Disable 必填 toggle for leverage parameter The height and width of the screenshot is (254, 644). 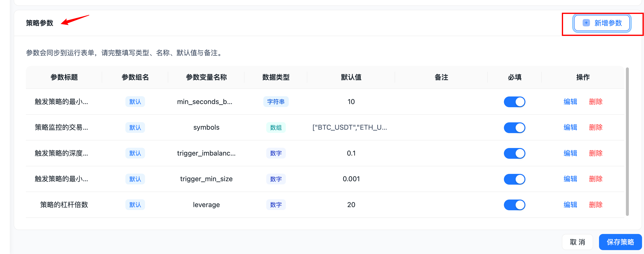click(x=514, y=205)
